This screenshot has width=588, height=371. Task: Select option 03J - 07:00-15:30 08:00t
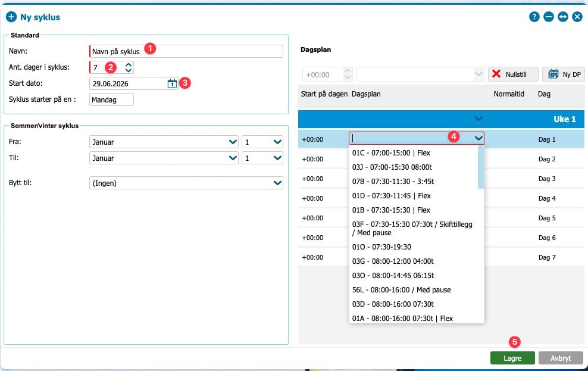tap(392, 167)
